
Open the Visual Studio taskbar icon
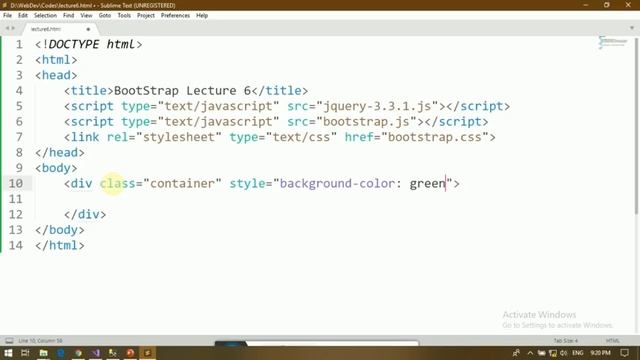coord(96,353)
